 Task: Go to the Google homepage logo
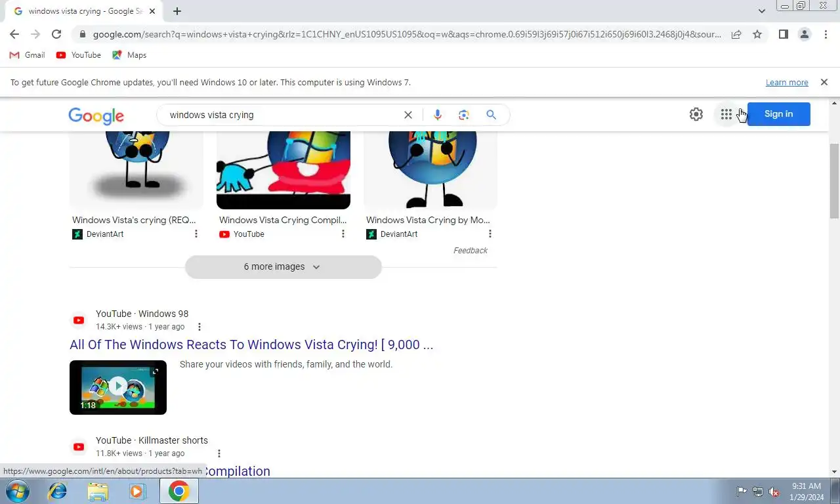click(96, 115)
